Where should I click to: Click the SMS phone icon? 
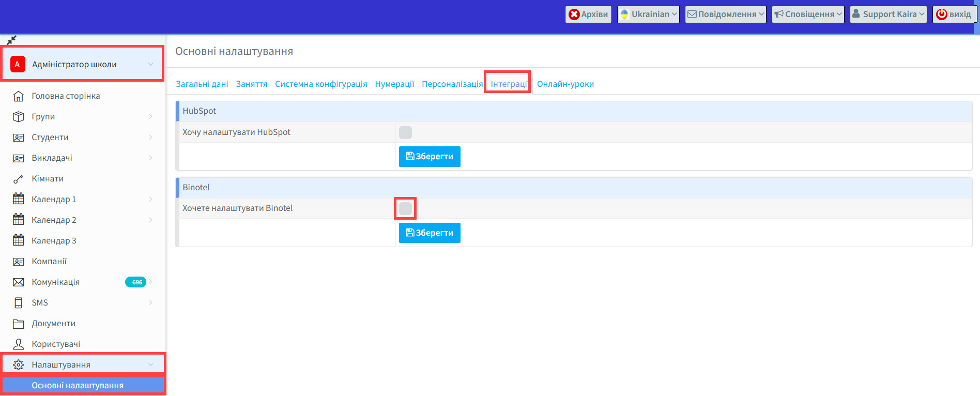(19, 303)
